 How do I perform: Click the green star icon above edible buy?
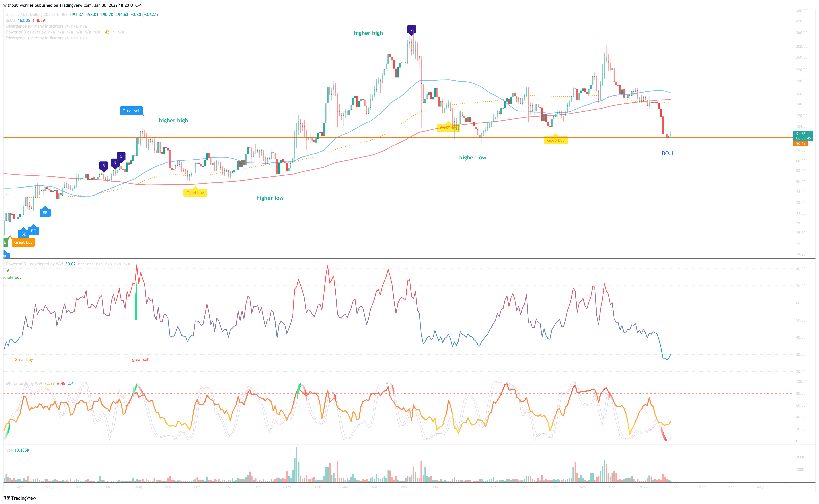click(8, 270)
